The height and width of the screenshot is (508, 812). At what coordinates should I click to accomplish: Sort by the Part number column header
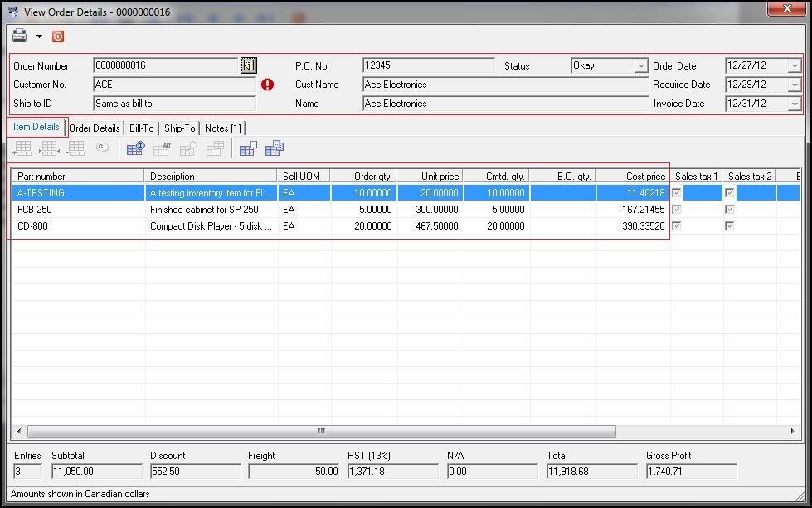(x=78, y=177)
